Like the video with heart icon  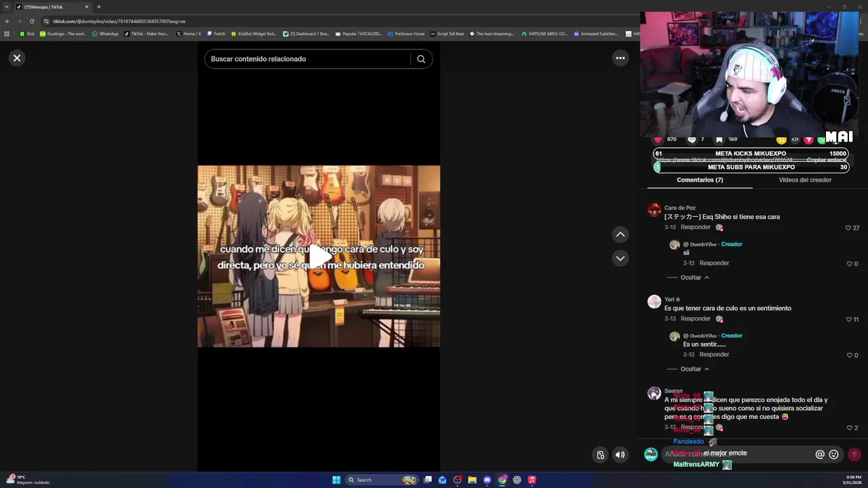657,140
